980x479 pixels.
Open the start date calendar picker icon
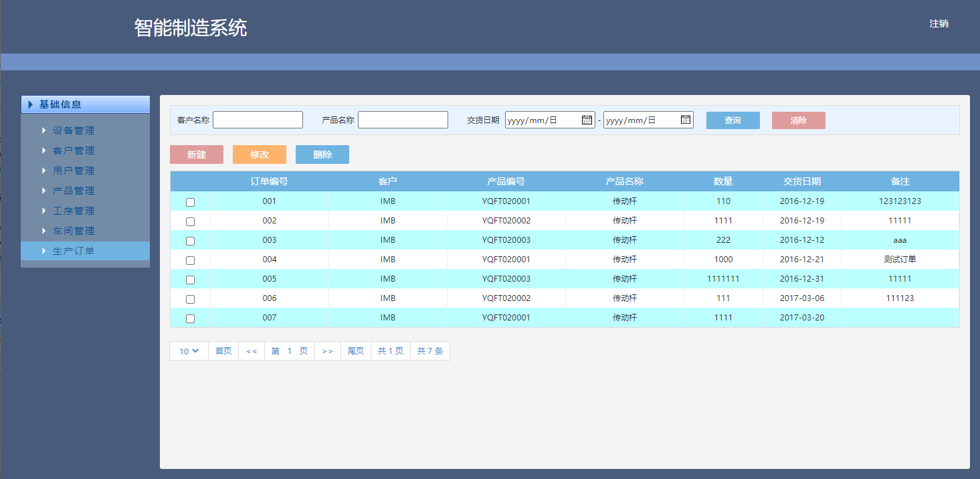tap(587, 120)
